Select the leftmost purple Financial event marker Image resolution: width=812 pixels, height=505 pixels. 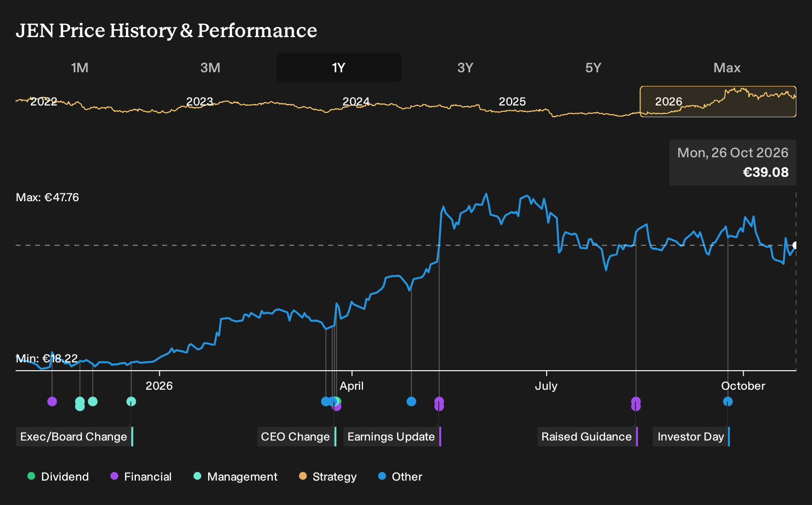coord(52,401)
